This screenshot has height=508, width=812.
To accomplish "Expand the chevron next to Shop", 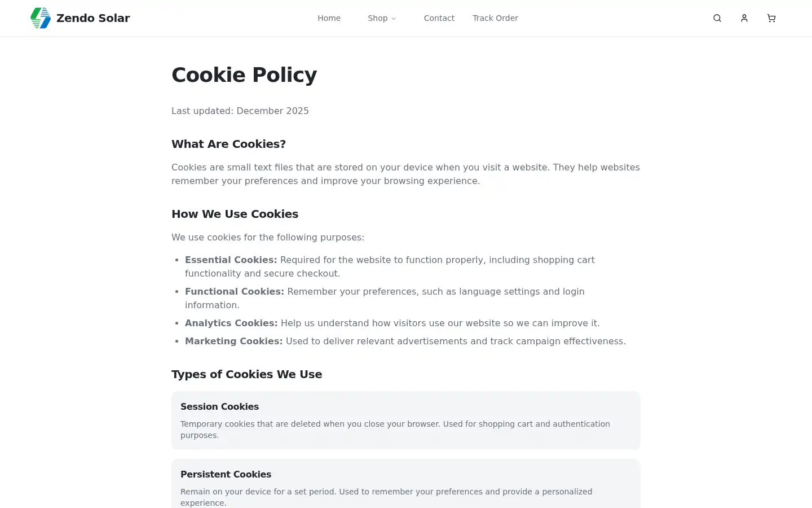I will pyautogui.click(x=394, y=19).
